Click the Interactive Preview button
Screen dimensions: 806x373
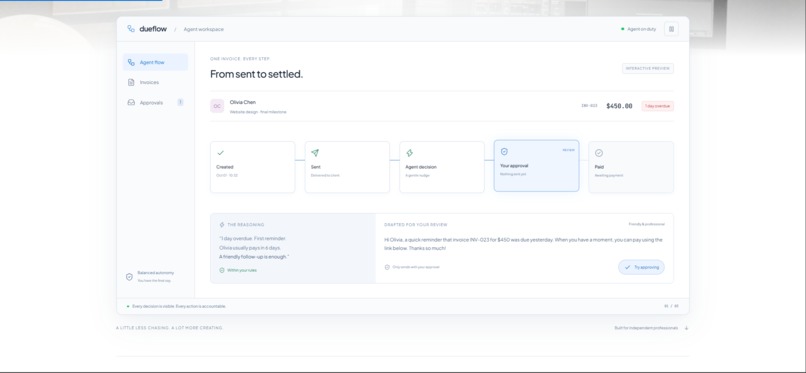pyautogui.click(x=648, y=68)
